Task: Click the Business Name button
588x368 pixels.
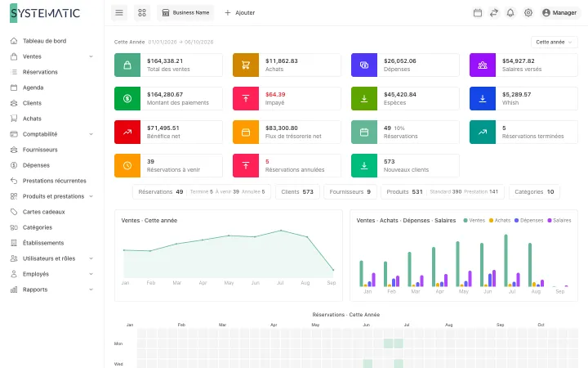Action: 185,13
